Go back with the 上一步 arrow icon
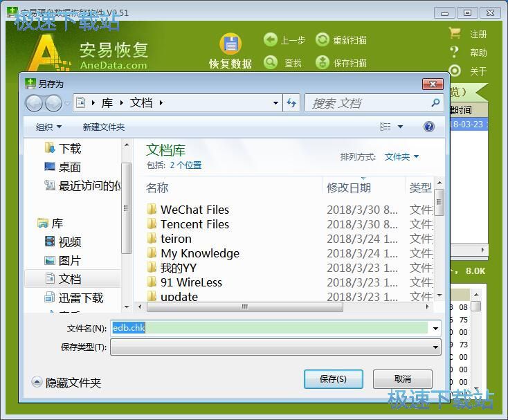Screen dimensions: 508x420 tap(270, 40)
